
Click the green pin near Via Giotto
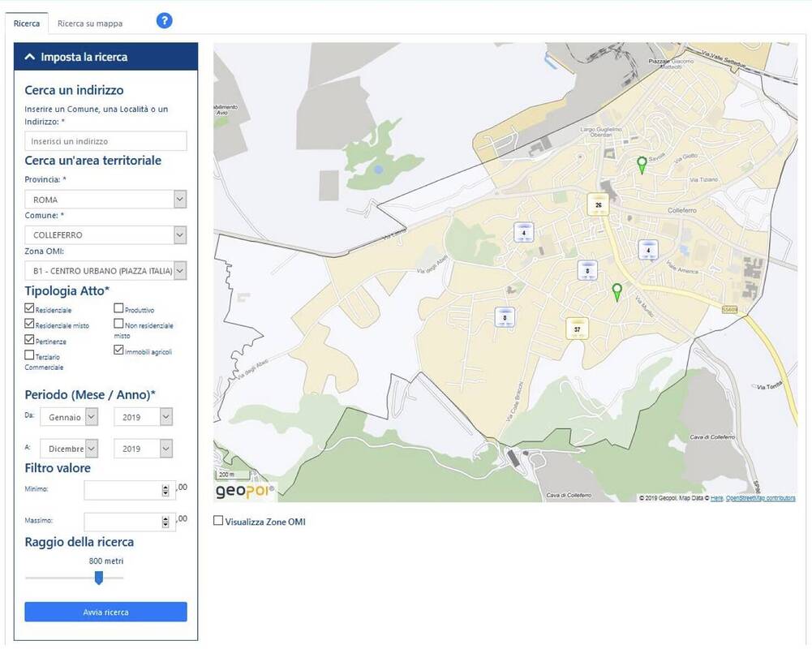tap(642, 165)
